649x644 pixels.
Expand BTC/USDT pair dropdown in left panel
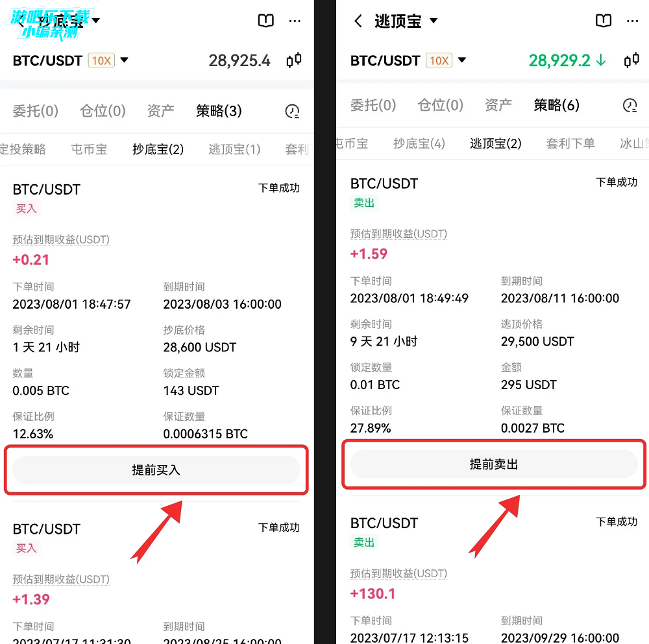124,60
